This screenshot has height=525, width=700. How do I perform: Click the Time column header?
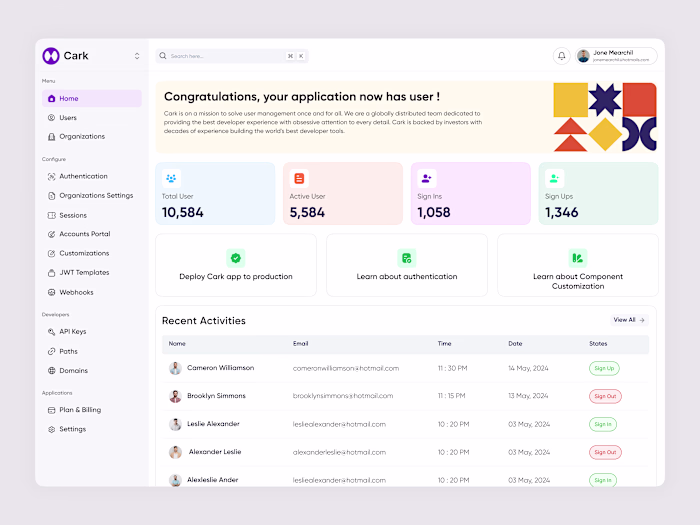click(x=444, y=344)
